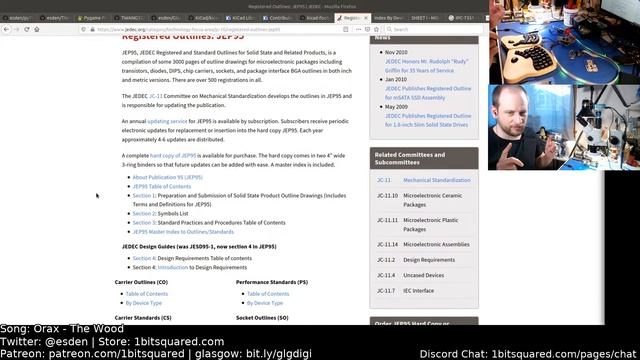Go back with the browser back arrow
Image resolution: width=640 pixels, height=360 pixels.
pos(6,29)
